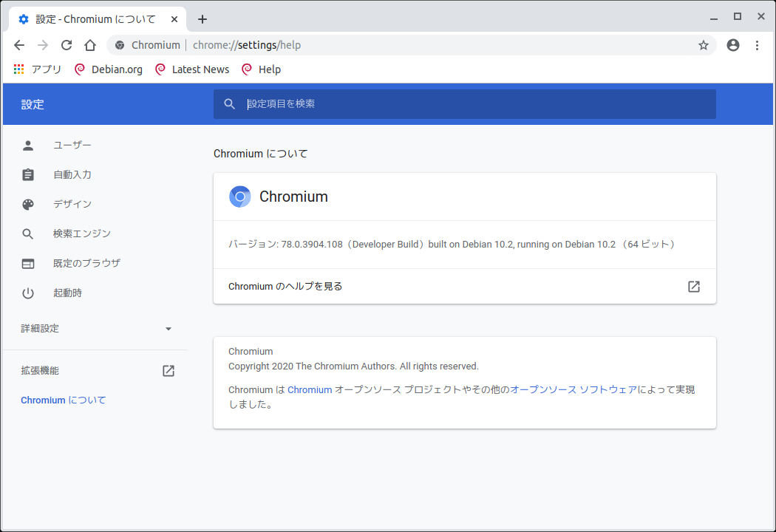Open the アプリ apps grid shortcut
Image resolution: width=776 pixels, height=532 pixels.
click(x=38, y=69)
